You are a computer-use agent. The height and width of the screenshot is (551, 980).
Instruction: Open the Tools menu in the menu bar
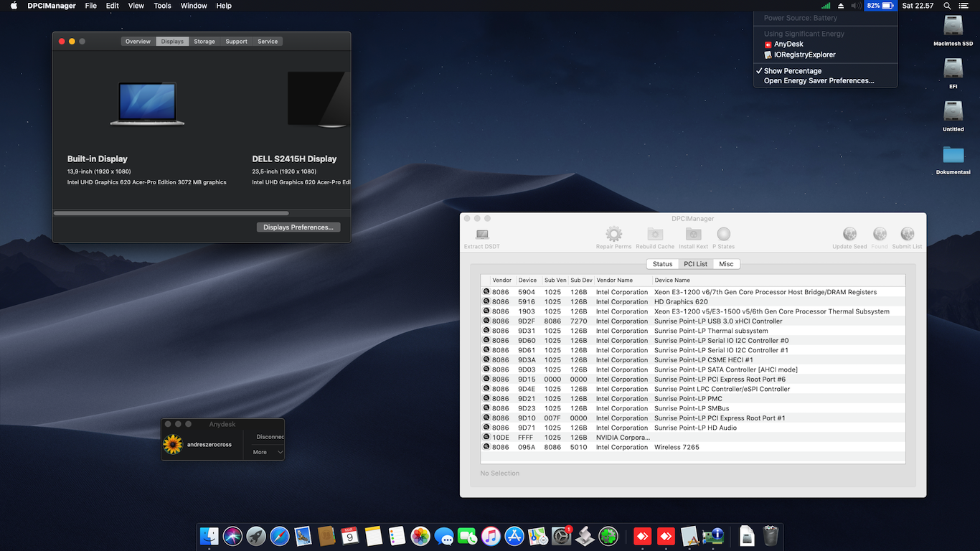point(162,6)
